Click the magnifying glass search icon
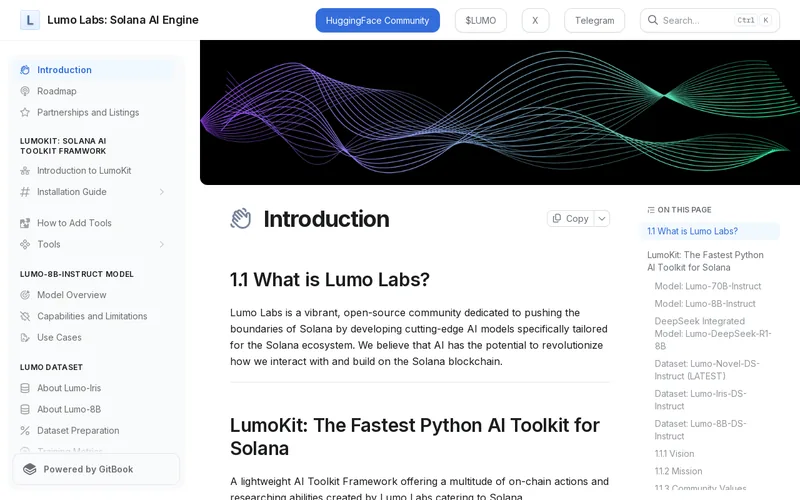 point(653,20)
